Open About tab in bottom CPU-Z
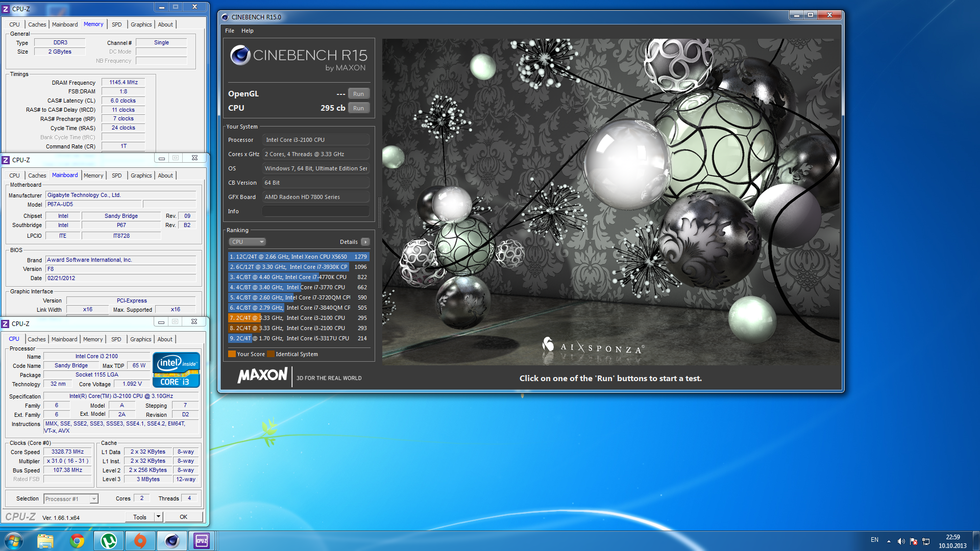The image size is (980, 551). pos(165,339)
